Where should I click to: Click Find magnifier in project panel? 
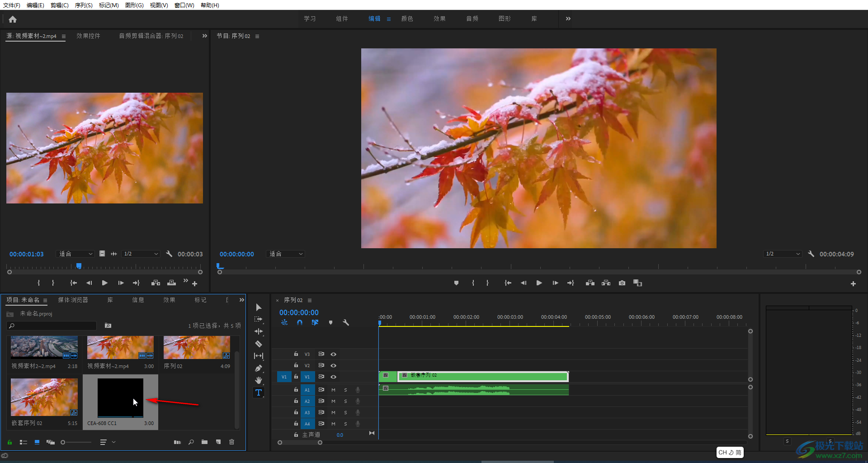tap(191, 442)
